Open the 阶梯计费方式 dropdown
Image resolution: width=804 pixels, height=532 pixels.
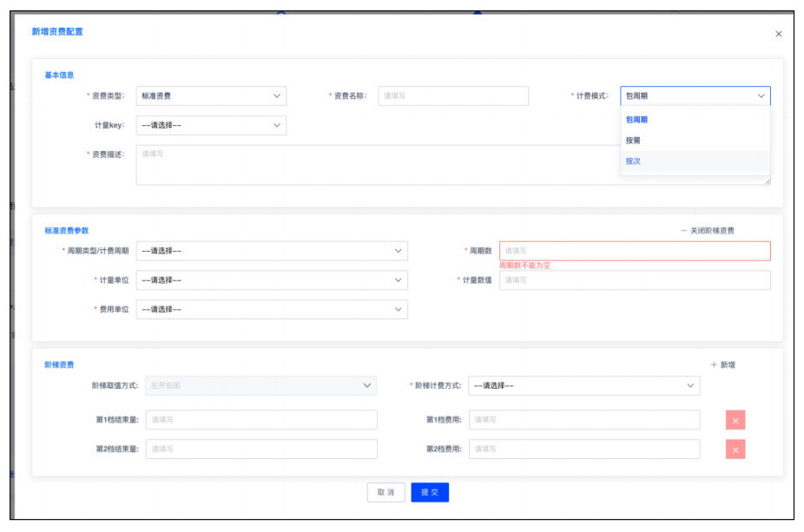click(x=583, y=385)
